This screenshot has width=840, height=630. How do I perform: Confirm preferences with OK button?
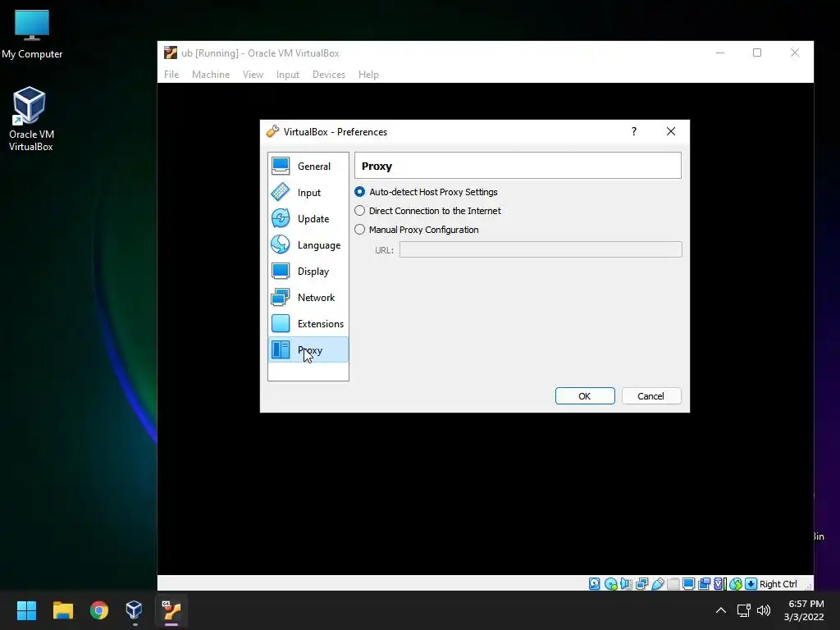[x=585, y=396]
